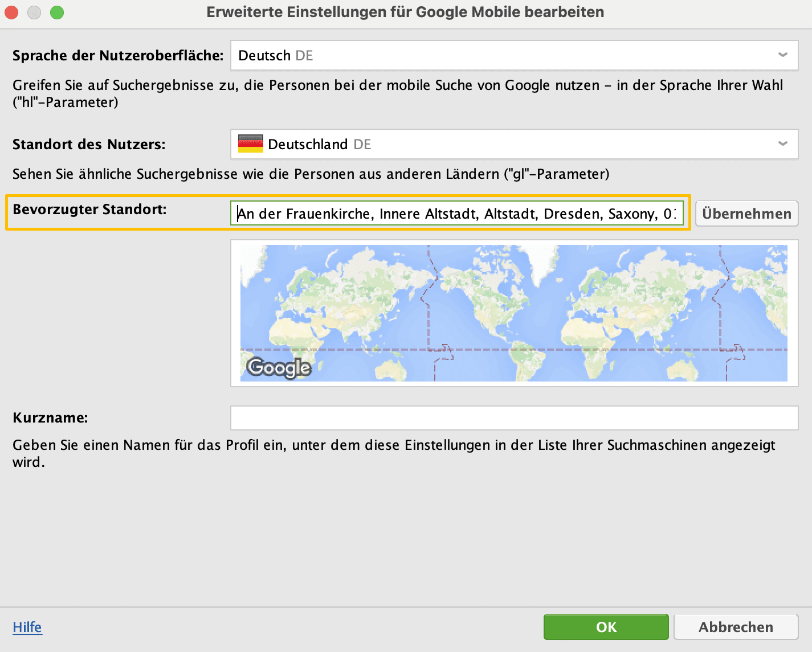Click the hl-Parameter description text
Viewport: 812px width, 652px height.
pyautogui.click(x=398, y=93)
